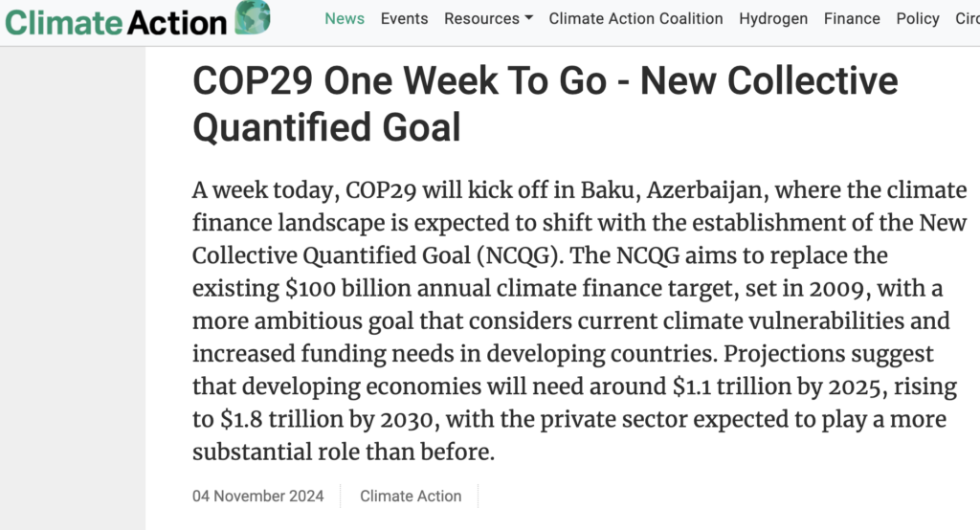This screenshot has width=980, height=530.
Task: Click the grey left sidebar area
Action: click(x=73, y=288)
